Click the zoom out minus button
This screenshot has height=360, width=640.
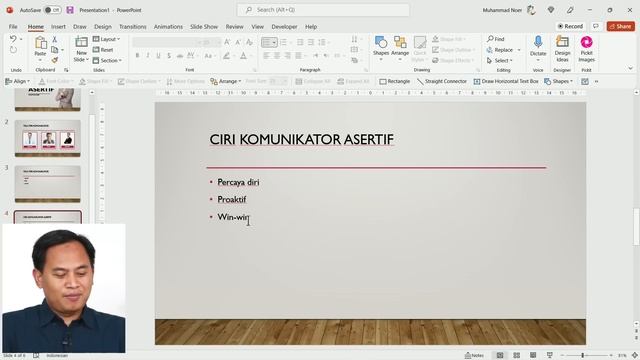[x=562, y=356]
